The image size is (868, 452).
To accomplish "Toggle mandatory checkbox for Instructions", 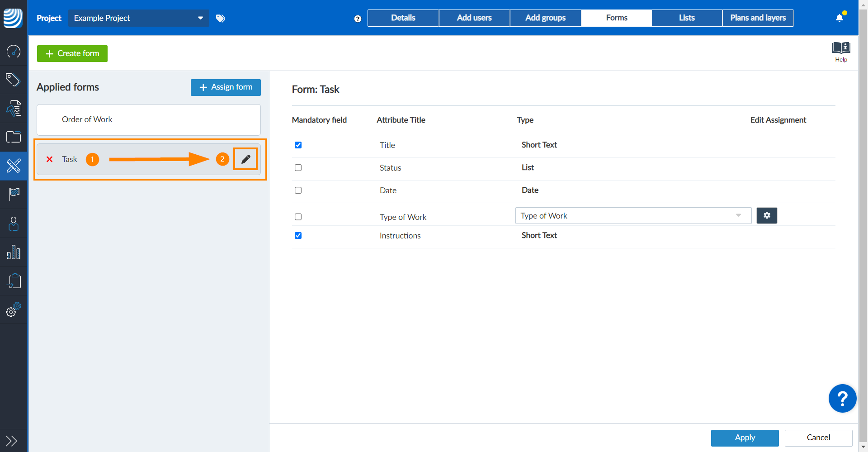I will tap(298, 236).
